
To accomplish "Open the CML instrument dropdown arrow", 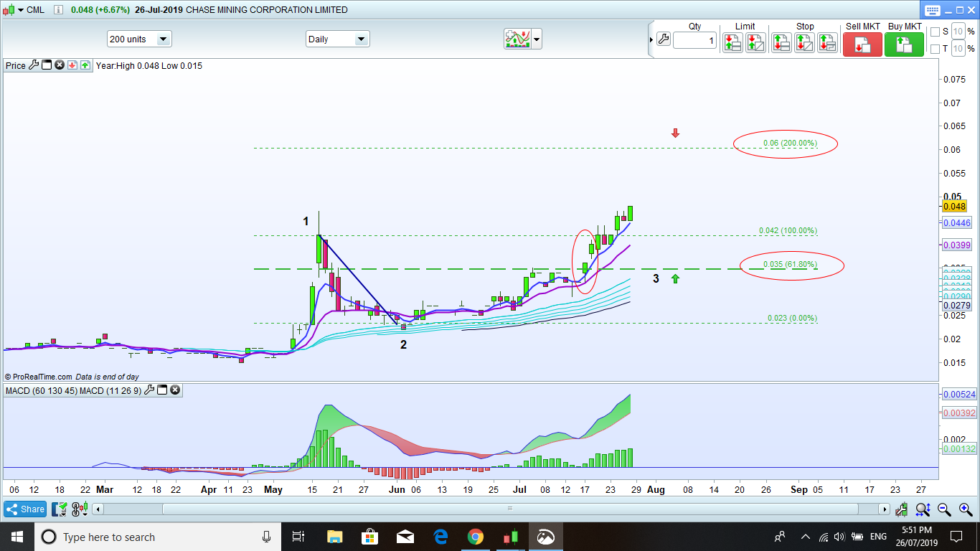I will coord(20,10).
